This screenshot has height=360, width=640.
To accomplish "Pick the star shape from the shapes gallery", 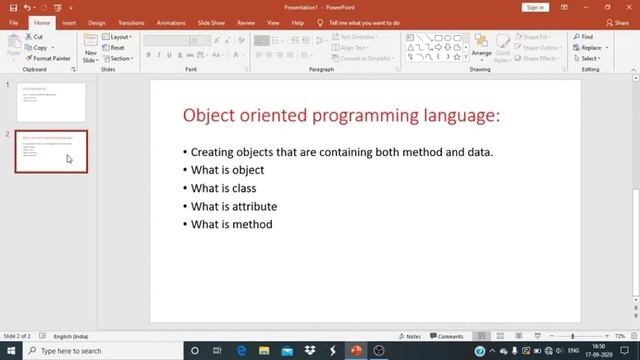I will point(457,57).
